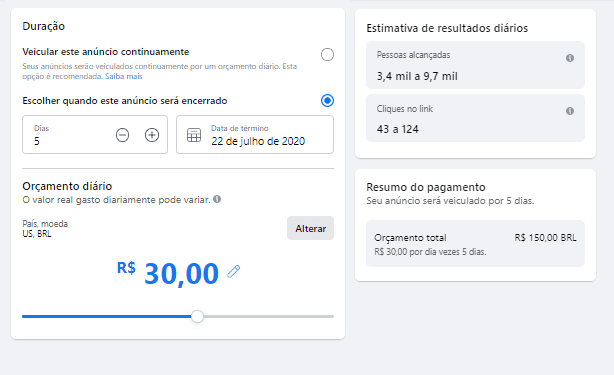Decrease days with the minus icon
Image resolution: width=614 pixels, height=375 pixels.
122,135
